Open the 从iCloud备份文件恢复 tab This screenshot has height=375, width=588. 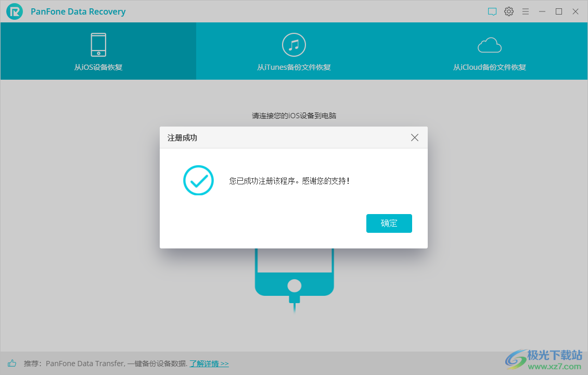click(489, 51)
